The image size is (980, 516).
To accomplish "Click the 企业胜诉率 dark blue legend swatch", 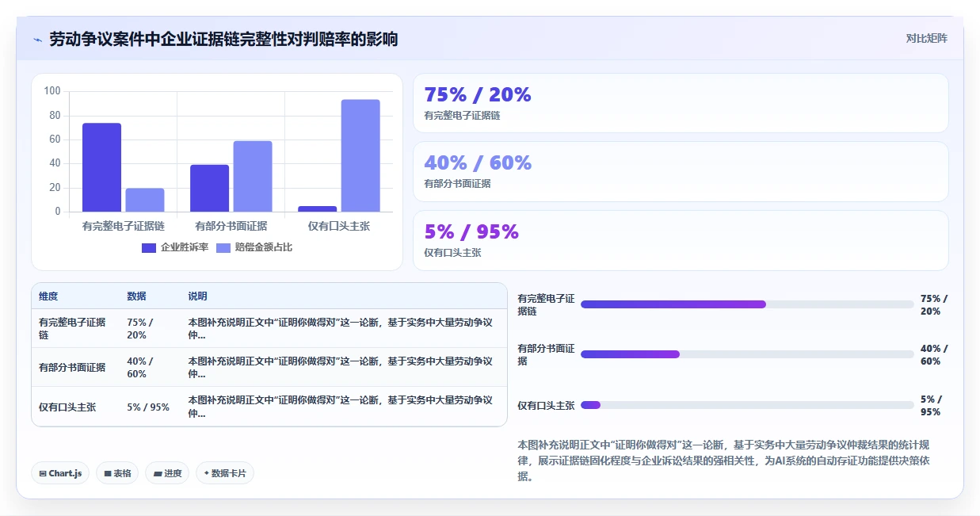I will coord(149,248).
